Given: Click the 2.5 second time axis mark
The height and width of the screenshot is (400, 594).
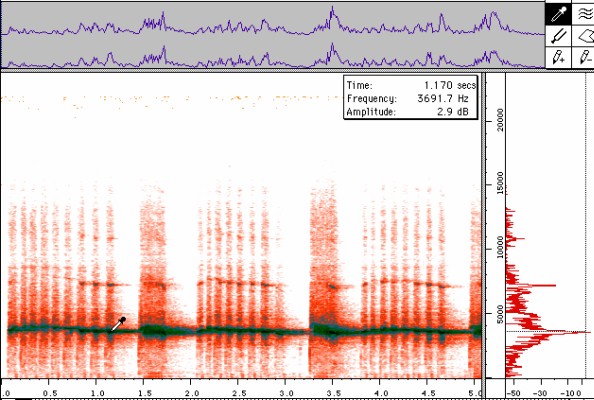Looking at the screenshot, I should coord(239,393).
